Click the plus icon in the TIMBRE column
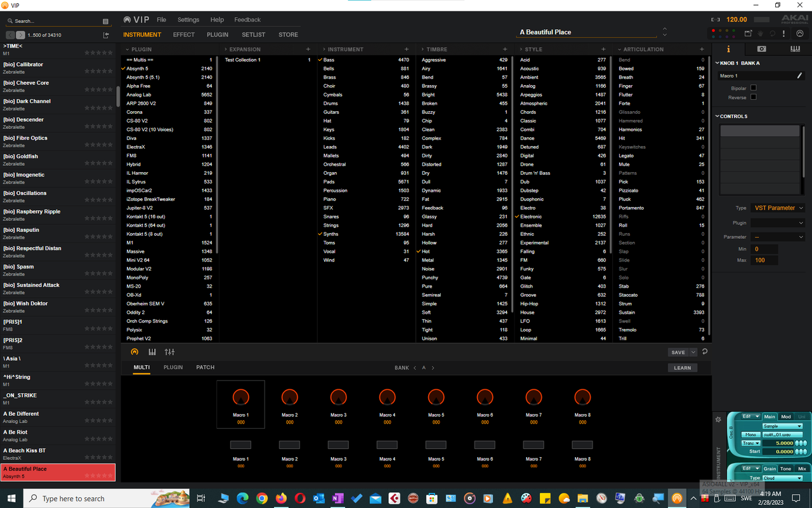812x508 pixels. [x=505, y=49]
